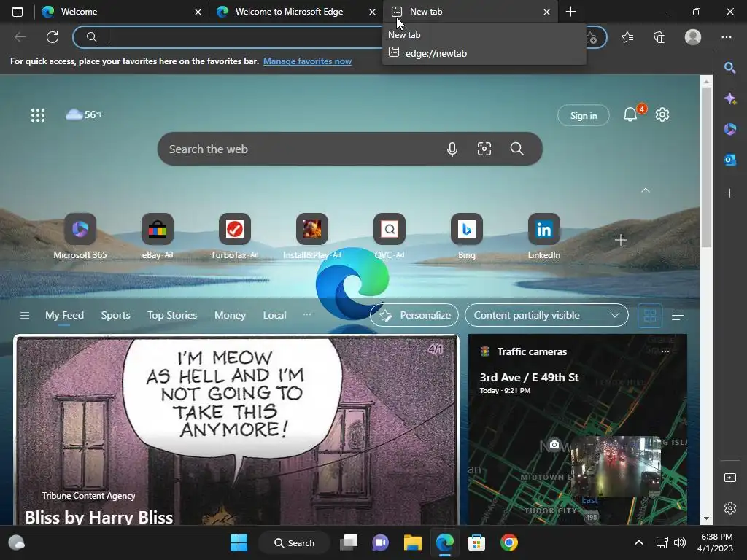Open the volume speaker tray icon
747x560 pixels.
coord(680,542)
